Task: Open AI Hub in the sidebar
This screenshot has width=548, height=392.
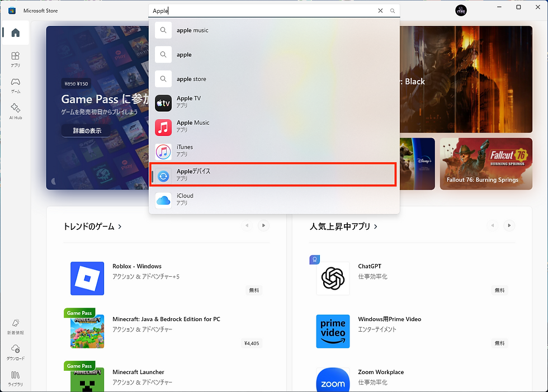Action: (x=16, y=111)
